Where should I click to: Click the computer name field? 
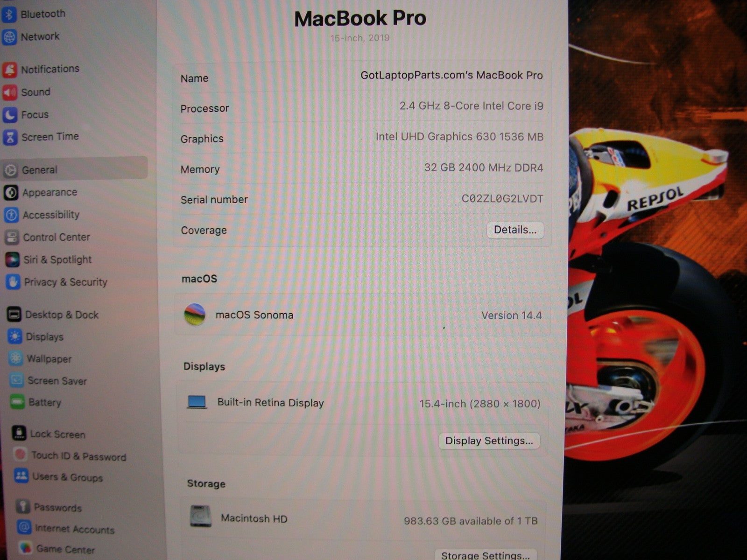tap(451, 76)
